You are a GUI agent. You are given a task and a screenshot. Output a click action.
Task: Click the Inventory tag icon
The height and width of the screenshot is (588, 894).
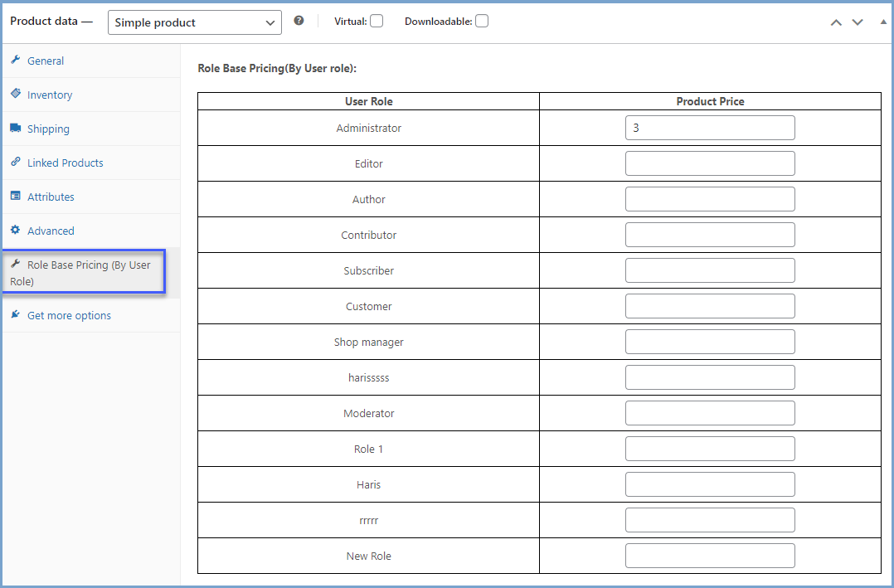click(14, 95)
